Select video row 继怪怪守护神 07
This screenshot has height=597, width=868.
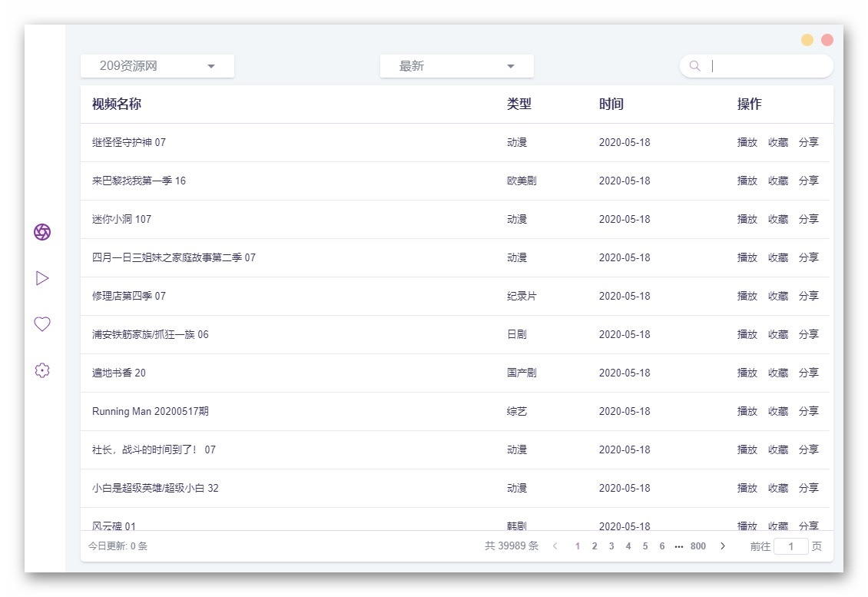455,142
